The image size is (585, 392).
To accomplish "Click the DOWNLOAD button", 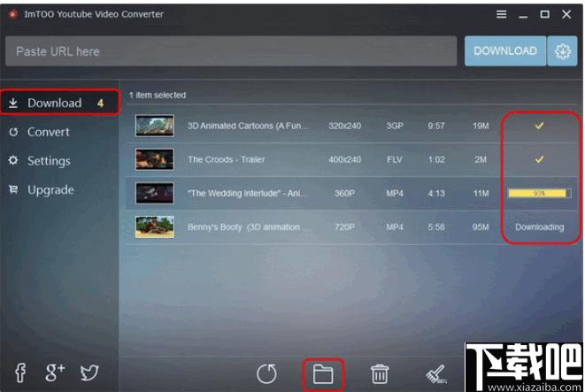I will (505, 51).
